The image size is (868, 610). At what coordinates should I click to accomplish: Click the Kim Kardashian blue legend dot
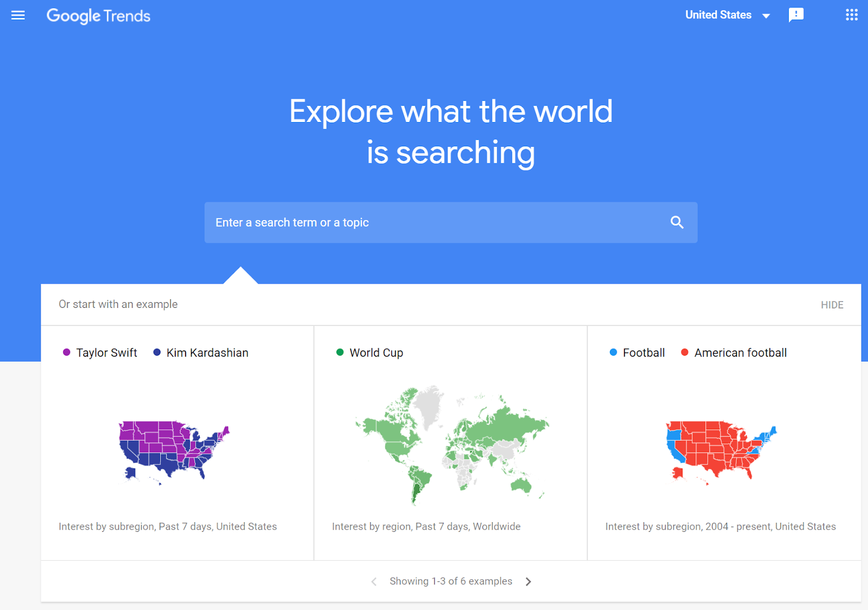click(157, 352)
